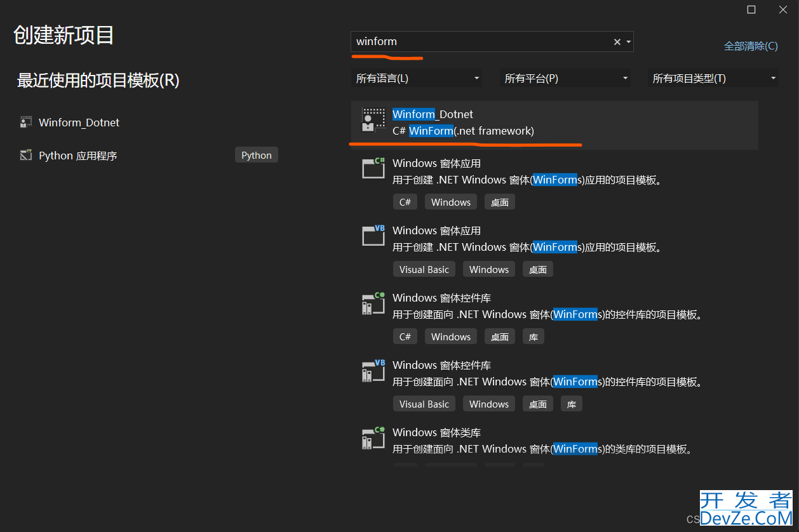
Task: Select Python 应用程序 recent template
Action: click(x=78, y=156)
